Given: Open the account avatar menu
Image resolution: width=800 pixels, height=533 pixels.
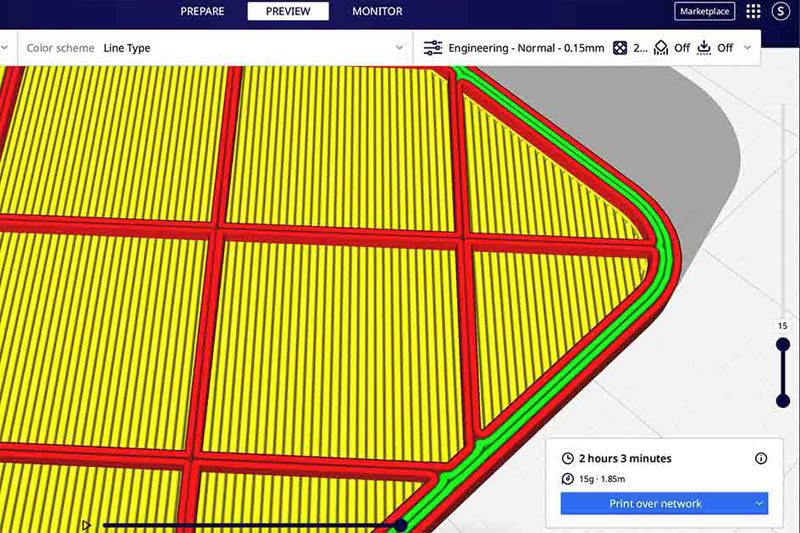Looking at the screenshot, I should pyautogui.click(x=781, y=11).
